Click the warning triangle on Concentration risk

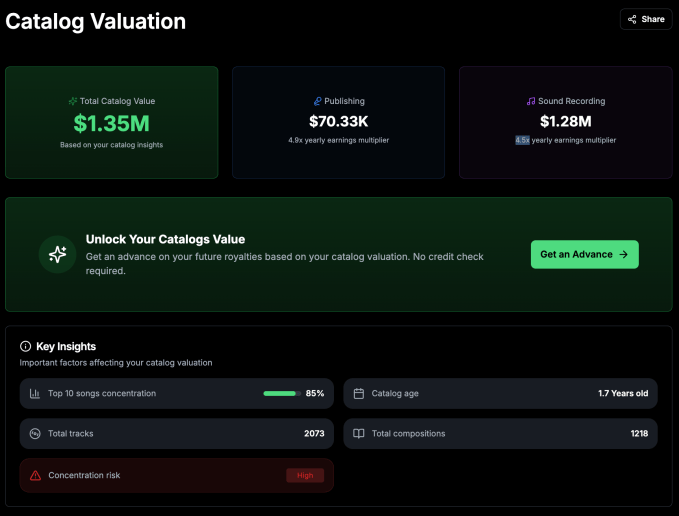pos(35,475)
